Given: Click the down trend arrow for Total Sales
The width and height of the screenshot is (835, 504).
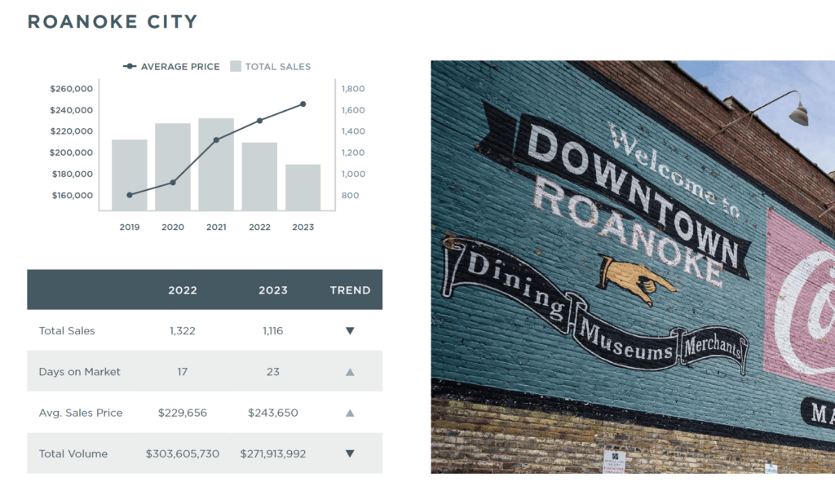Looking at the screenshot, I should point(350,331).
